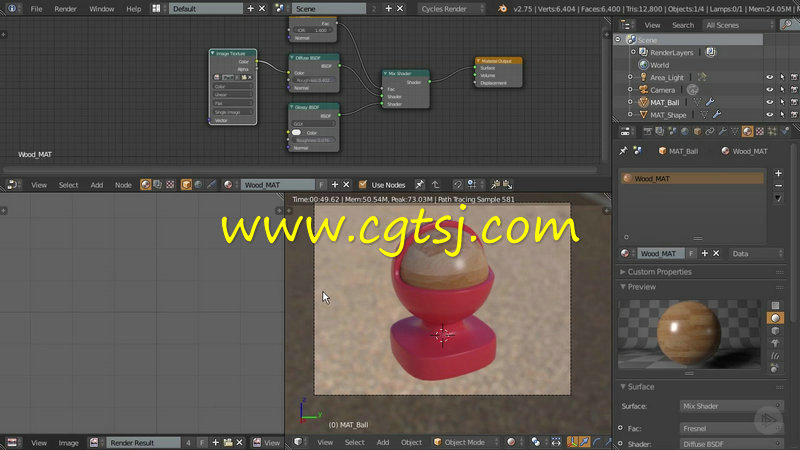Image resolution: width=800 pixels, height=450 pixels.
Task: Open the Render menu
Action: coord(65,9)
